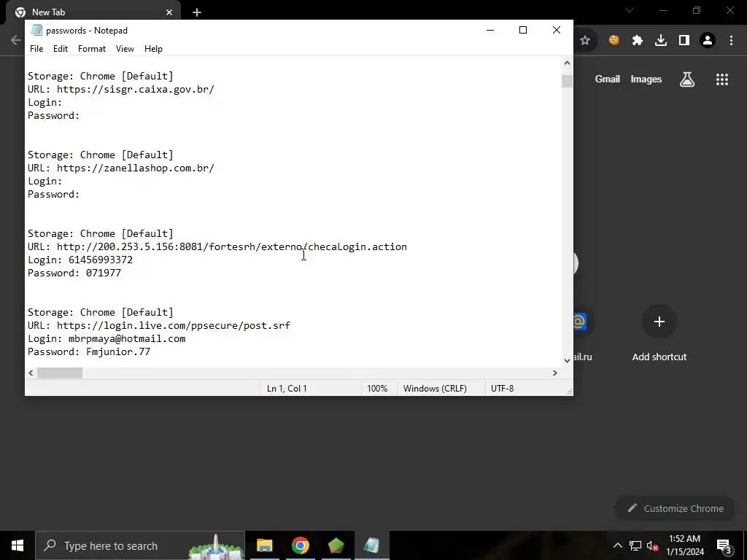Switch to the New Tab Chrome tab
The image size is (747, 560).
[93, 12]
